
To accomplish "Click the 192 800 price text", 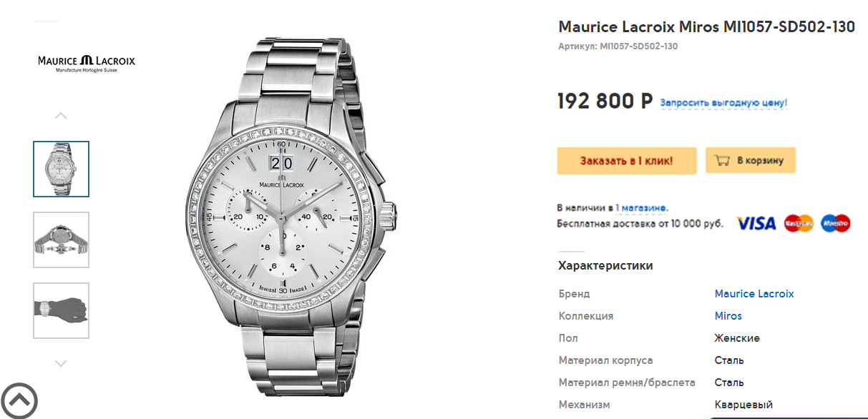I will click(605, 101).
